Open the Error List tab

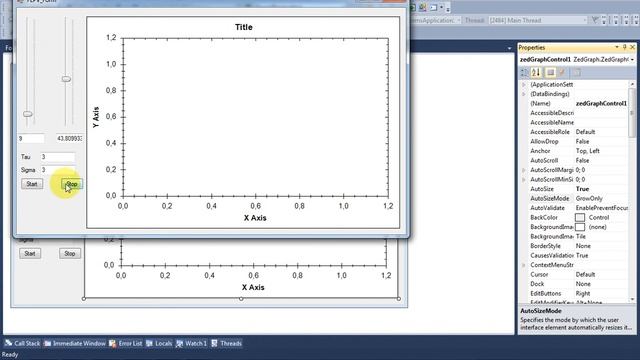point(126,343)
